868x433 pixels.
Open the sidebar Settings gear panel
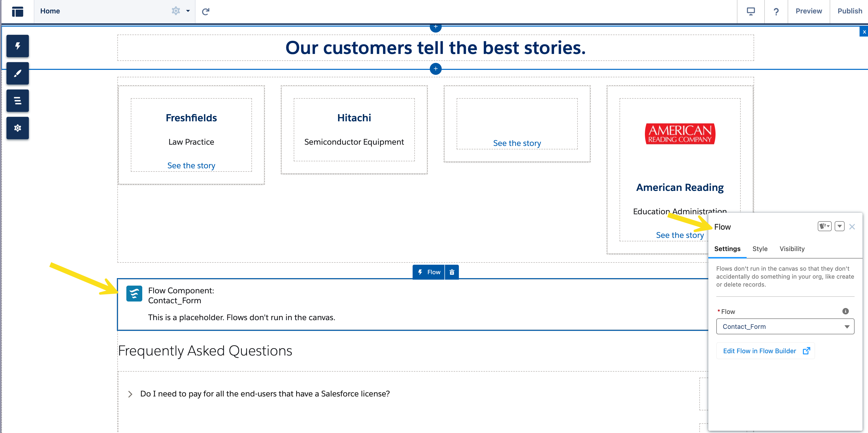coord(17,128)
